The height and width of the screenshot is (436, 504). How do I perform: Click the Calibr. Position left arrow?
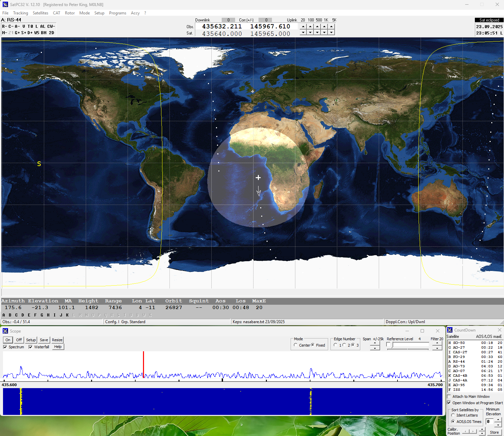click(466, 432)
